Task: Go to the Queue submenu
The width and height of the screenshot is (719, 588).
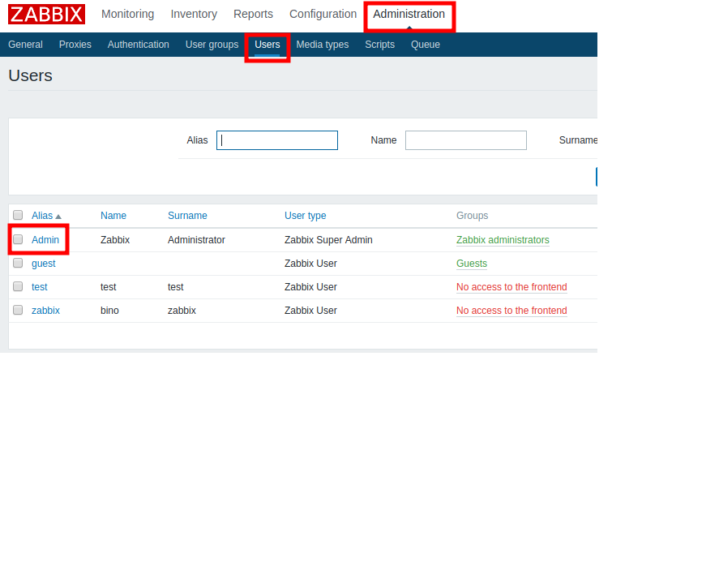Action: (426, 45)
